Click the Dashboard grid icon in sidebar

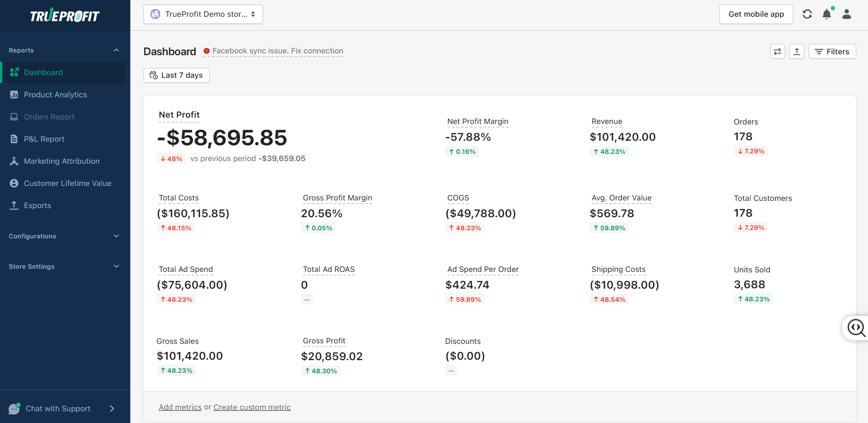click(x=14, y=72)
